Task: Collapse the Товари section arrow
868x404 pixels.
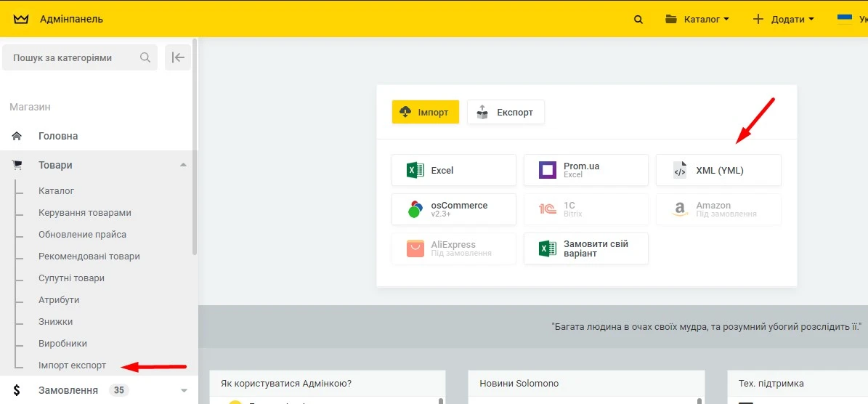Action: coord(183,165)
